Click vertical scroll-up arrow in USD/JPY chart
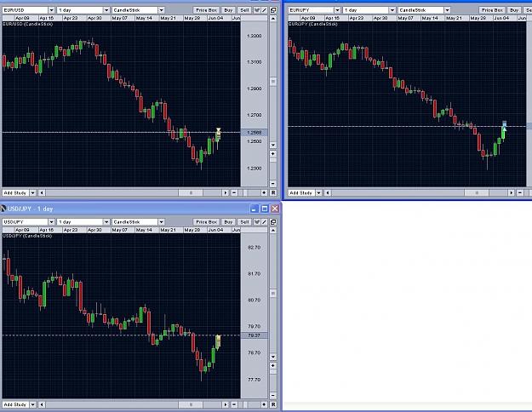 (x=273, y=230)
